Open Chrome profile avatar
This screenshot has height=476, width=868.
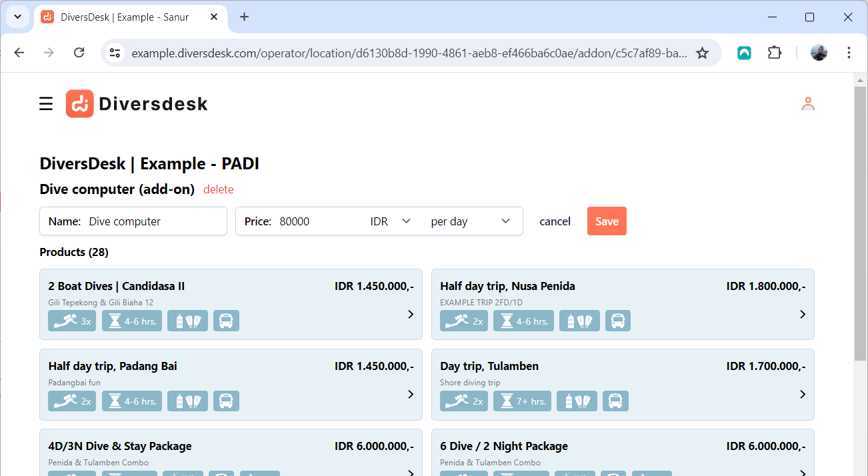pos(819,53)
